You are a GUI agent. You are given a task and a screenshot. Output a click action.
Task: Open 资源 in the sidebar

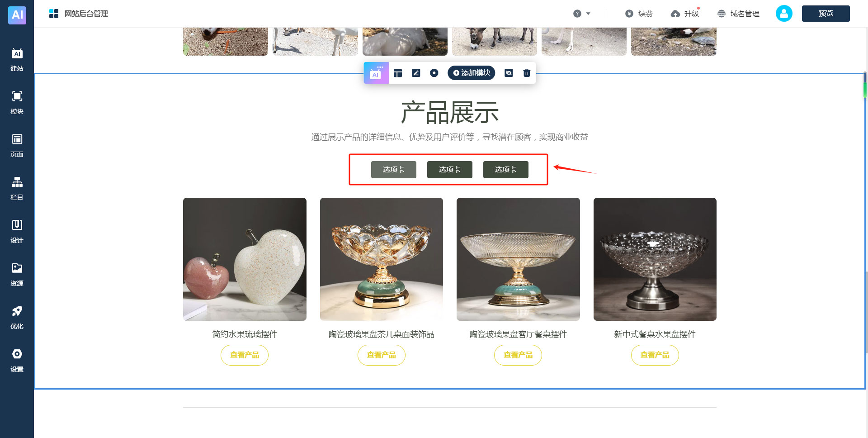tap(17, 275)
